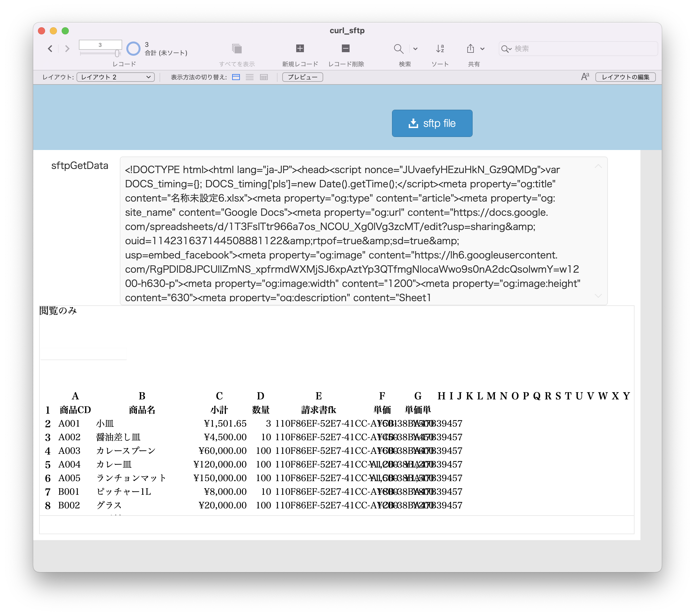Click the Show All records icon
The width and height of the screenshot is (695, 616).
237,49
